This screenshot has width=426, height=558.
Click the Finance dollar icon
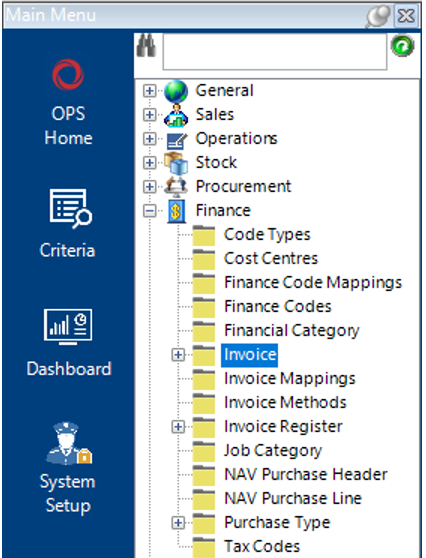(176, 211)
